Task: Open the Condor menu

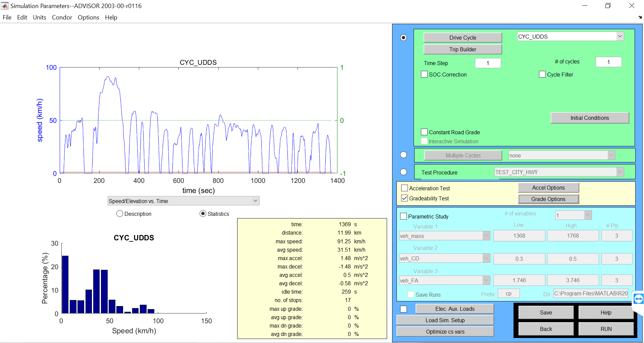Action: (62, 17)
